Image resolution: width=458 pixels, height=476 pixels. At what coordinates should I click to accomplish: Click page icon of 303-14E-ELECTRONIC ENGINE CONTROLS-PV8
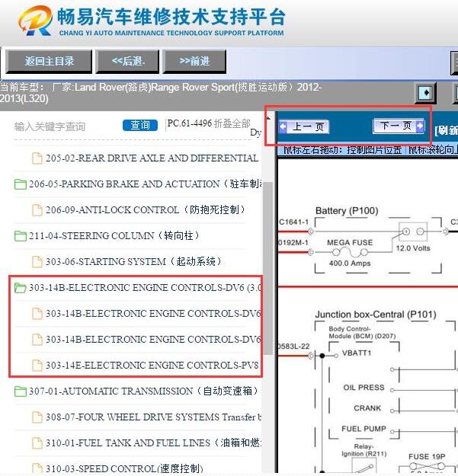point(37,366)
